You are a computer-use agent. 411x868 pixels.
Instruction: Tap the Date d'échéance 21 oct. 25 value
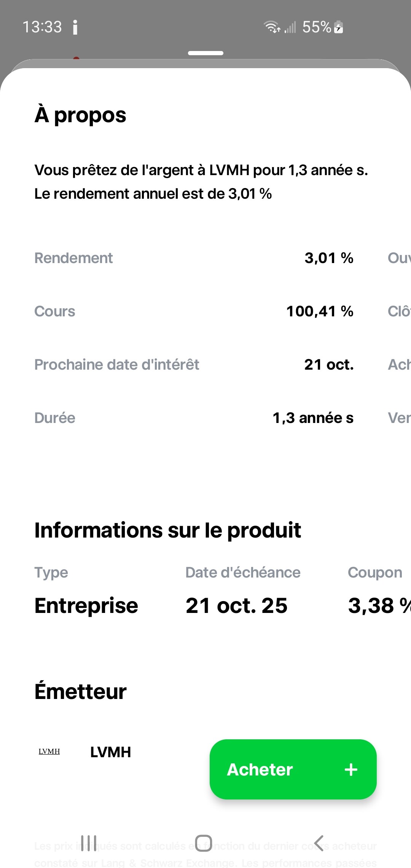click(x=237, y=605)
